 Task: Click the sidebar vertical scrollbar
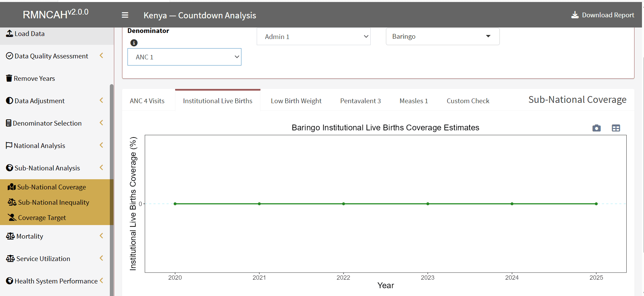pyautogui.click(x=112, y=190)
